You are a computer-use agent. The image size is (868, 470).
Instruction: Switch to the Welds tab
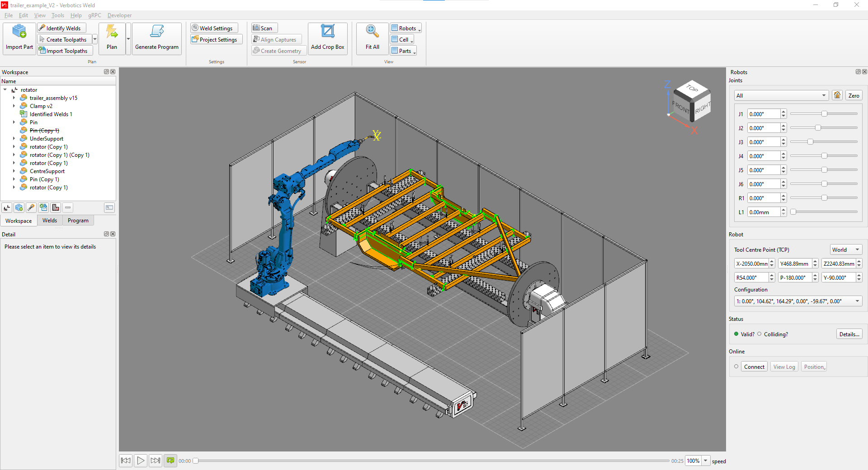pos(50,221)
